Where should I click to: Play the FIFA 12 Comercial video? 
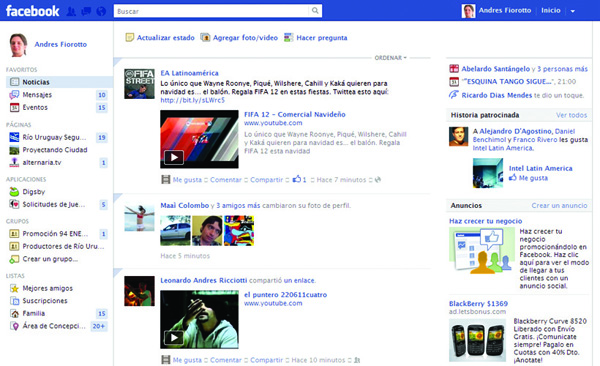tap(174, 157)
